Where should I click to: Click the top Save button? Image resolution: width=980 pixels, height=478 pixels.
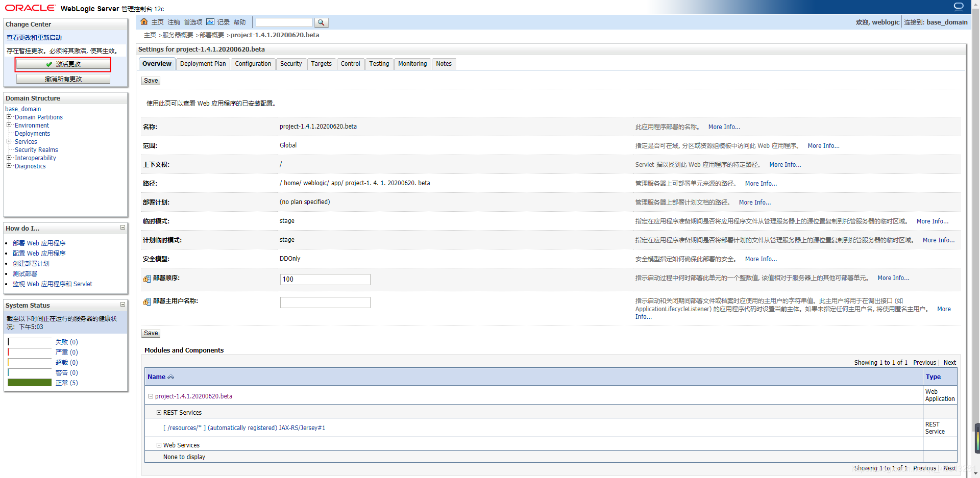coord(151,81)
